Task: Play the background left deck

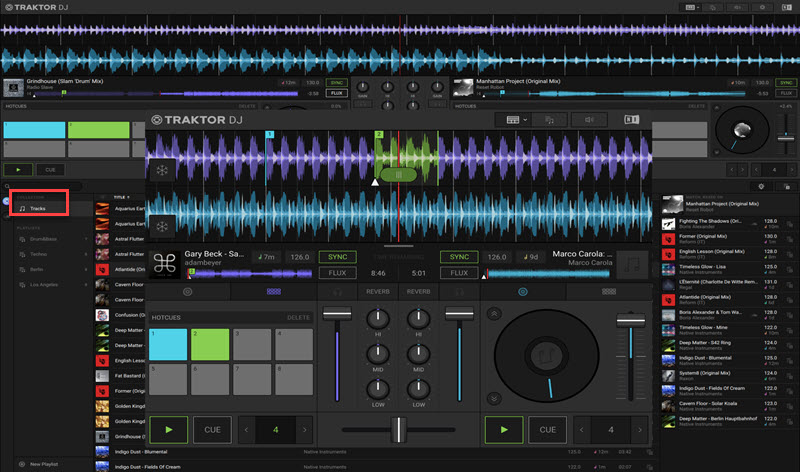Action: 18,170
